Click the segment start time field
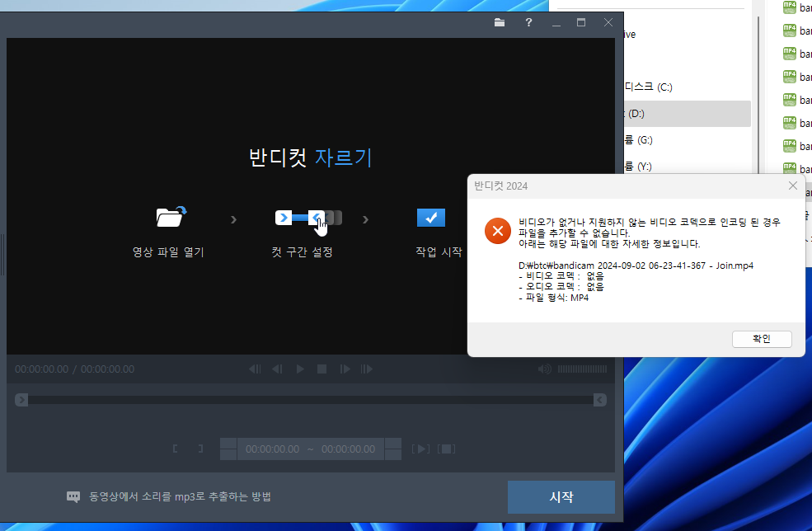Screen dimensions: 812x531 [x=272, y=449]
